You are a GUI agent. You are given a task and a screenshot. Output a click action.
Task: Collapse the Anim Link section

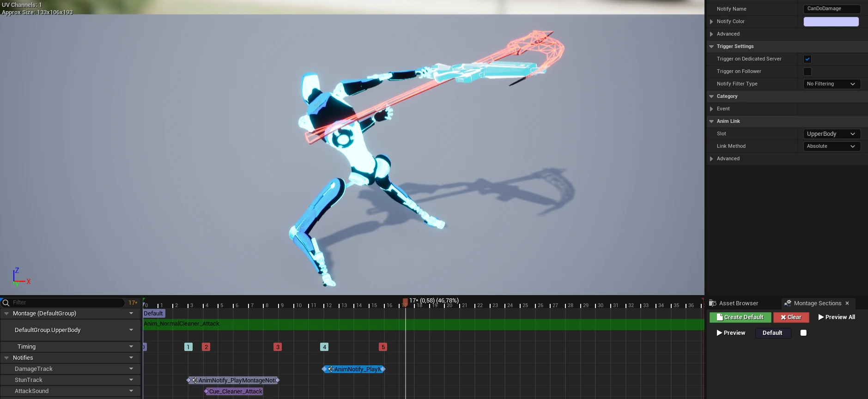(x=711, y=121)
